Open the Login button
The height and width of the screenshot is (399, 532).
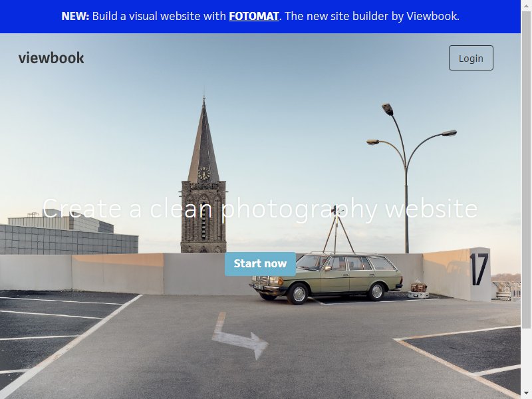471,58
